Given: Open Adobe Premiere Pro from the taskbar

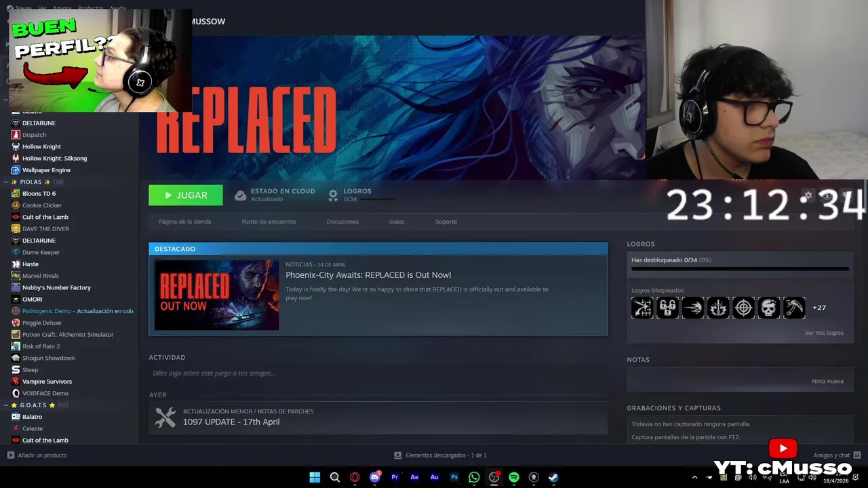Looking at the screenshot, I should point(395,477).
